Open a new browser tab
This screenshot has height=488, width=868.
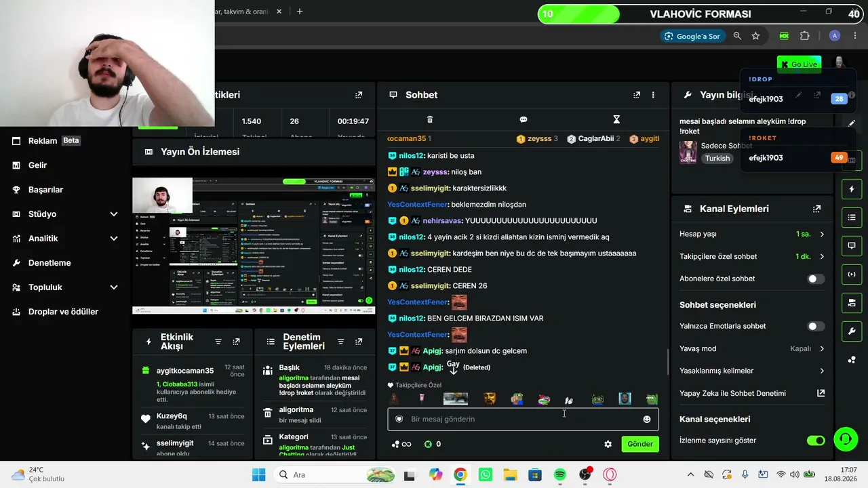click(299, 12)
